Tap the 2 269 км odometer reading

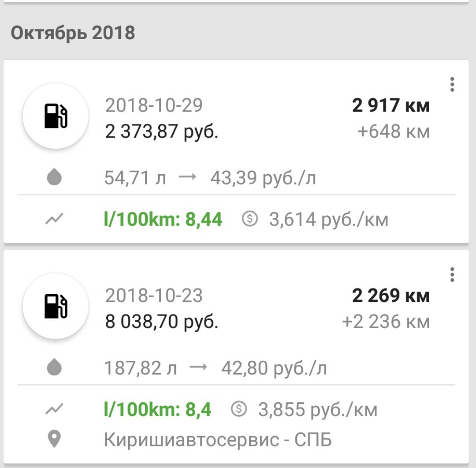390,296
